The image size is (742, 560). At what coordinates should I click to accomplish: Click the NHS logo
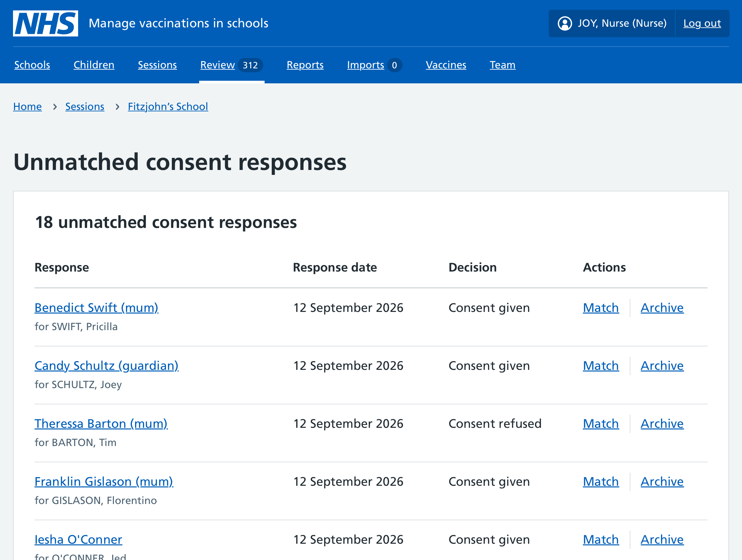[46, 23]
